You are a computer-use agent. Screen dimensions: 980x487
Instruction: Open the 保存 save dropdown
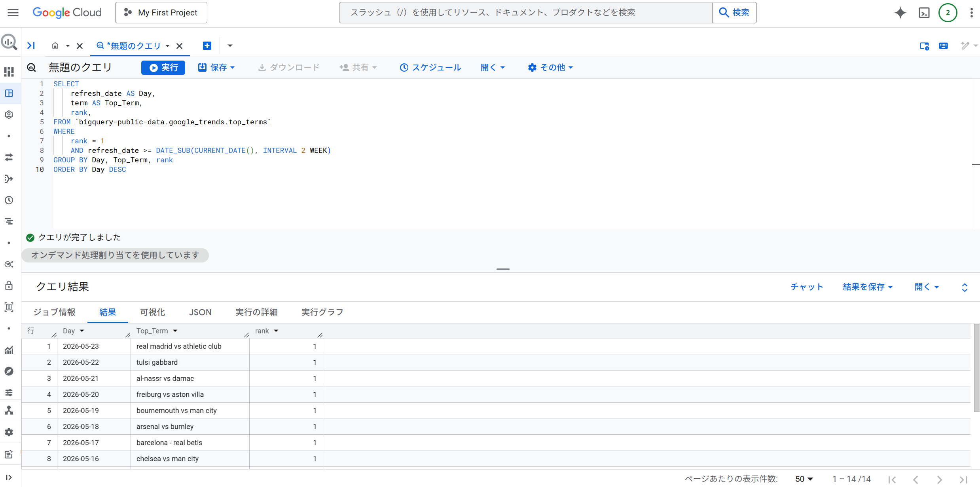click(217, 68)
